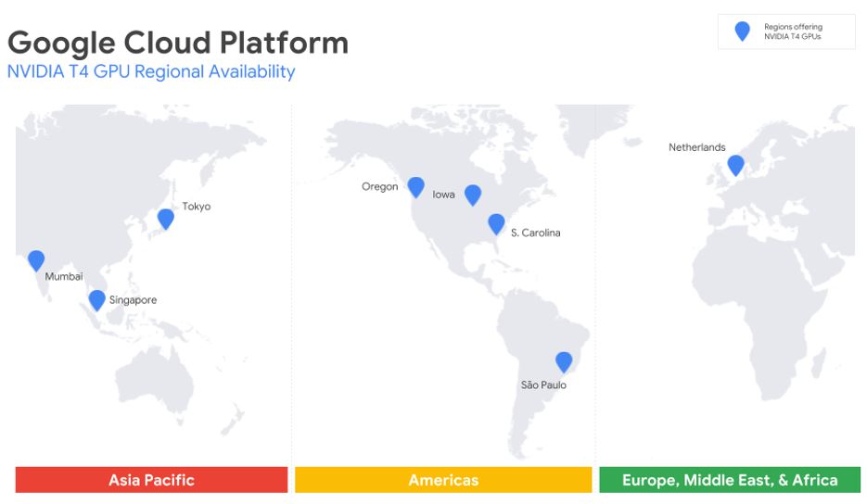
Task: Click the yellow Americas banner
Action: (x=443, y=480)
